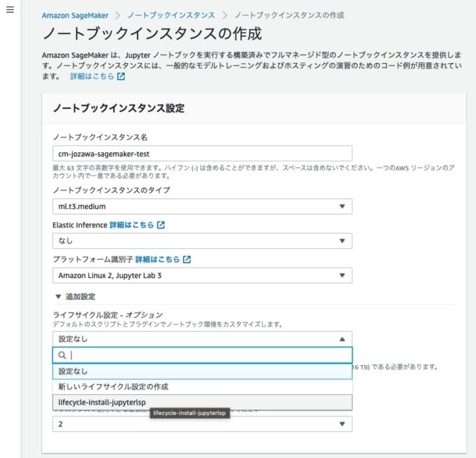Open the 詳細はこちら link in the description

tap(92, 76)
